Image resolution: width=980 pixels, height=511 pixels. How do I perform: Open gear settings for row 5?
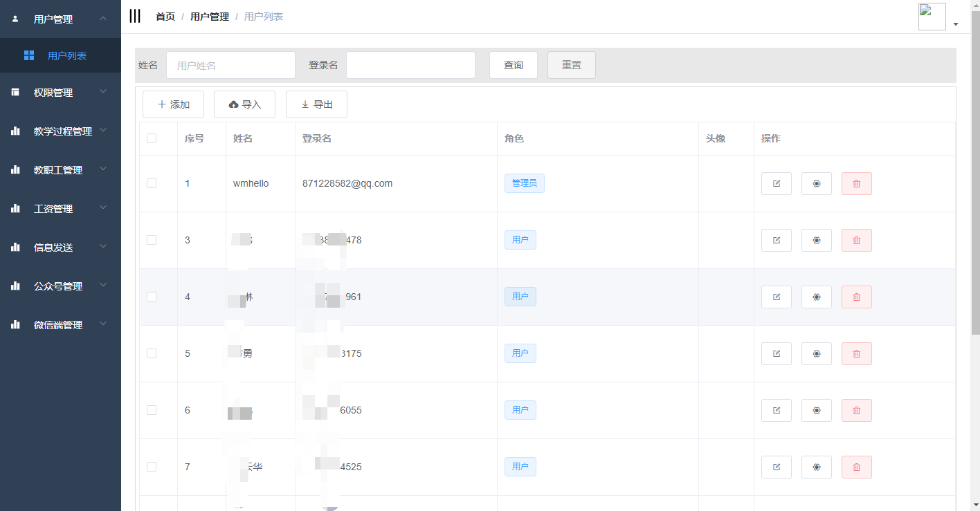coord(817,353)
